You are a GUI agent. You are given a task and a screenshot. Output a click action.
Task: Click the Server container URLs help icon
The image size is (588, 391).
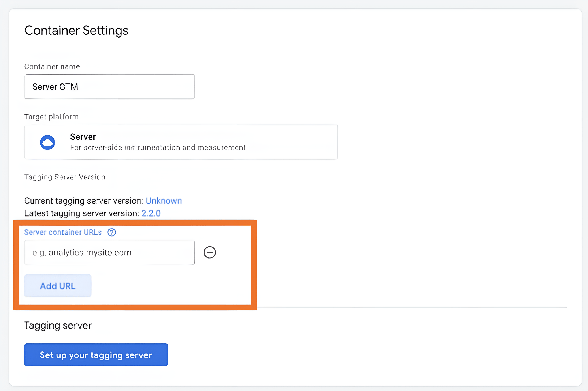point(111,232)
